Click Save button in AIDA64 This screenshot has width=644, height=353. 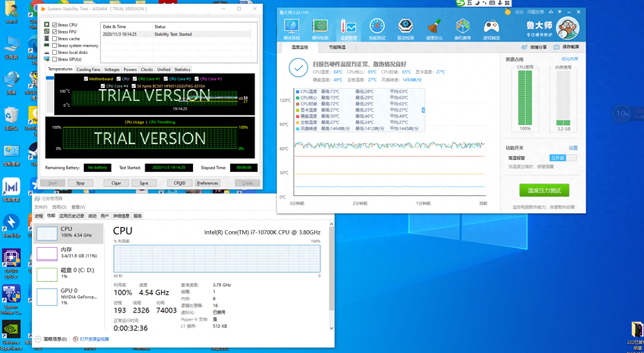[144, 183]
